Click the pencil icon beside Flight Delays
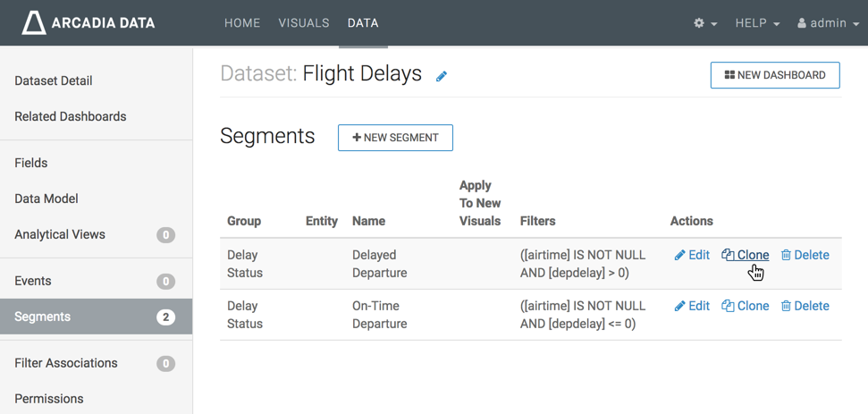 pyautogui.click(x=442, y=77)
